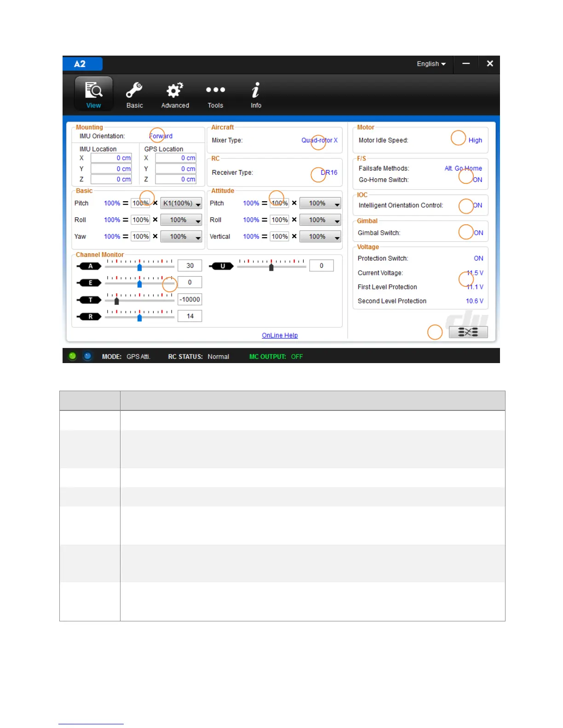Click the IMU Location Y field
The image size is (563, 728).
[x=111, y=169]
